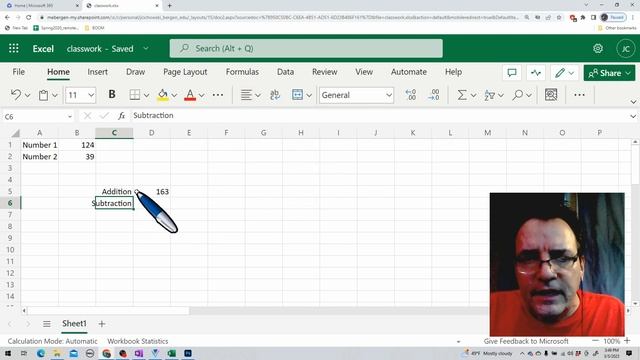The height and width of the screenshot is (360, 640).
Task: Switch to the Automate tab
Action: (409, 72)
